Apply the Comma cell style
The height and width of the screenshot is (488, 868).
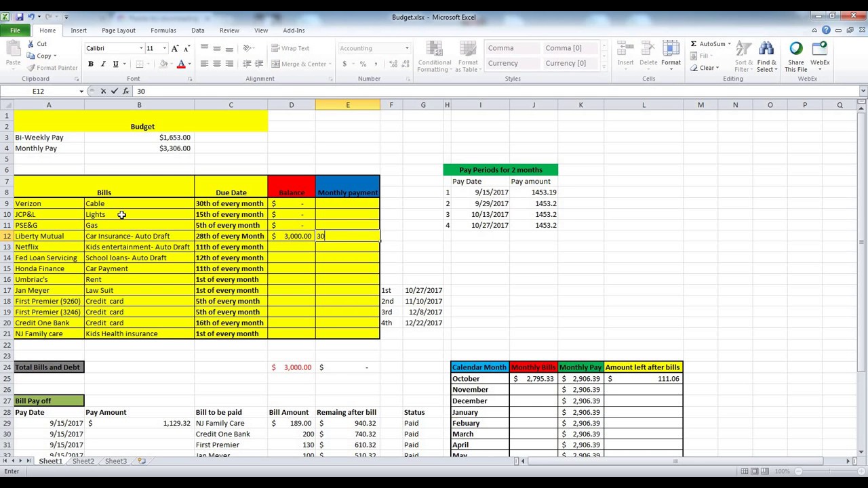(513, 48)
